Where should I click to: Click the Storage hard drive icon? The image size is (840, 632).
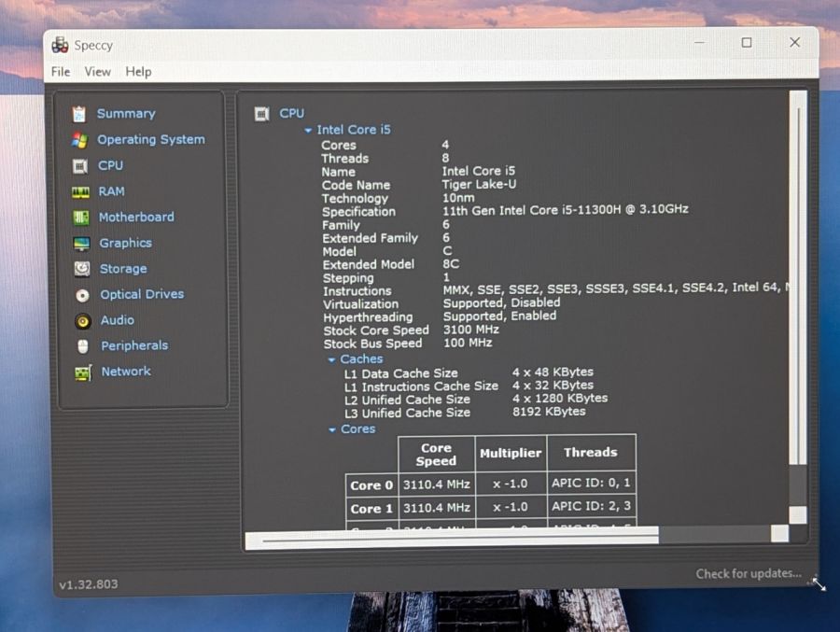pos(82,269)
